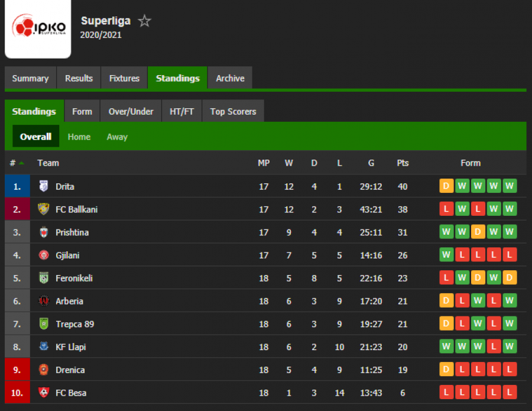Click the FC Ballkani club crest icon

(43, 209)
